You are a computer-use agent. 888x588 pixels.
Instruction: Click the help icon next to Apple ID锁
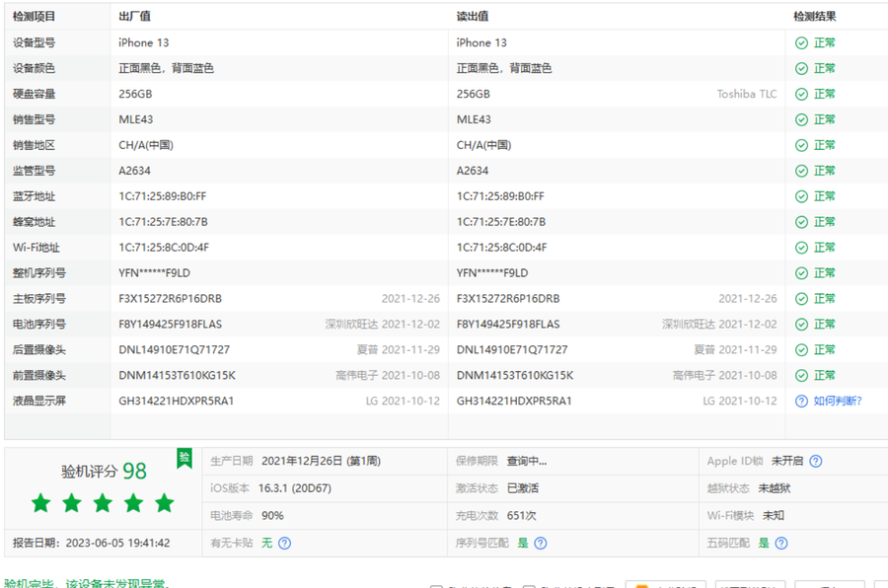(816, 461)
